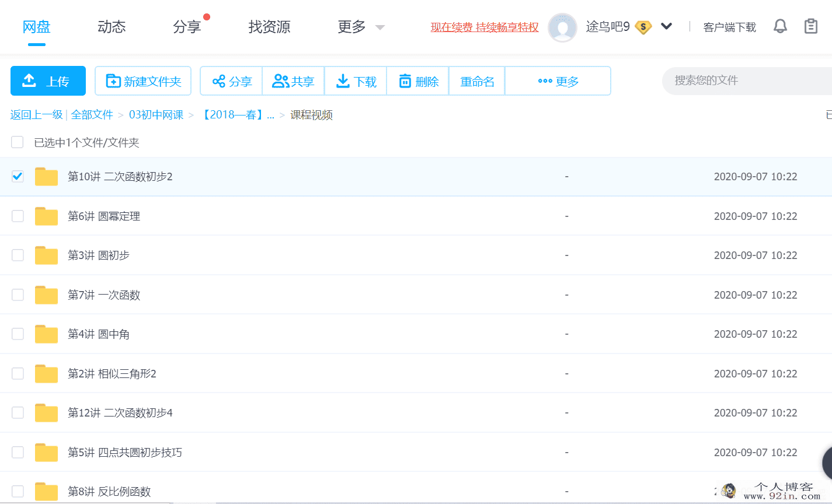Screen dimensions: 832x504
Task: Click the 新建文件夹 button
Action: click(x=143, y=80)
